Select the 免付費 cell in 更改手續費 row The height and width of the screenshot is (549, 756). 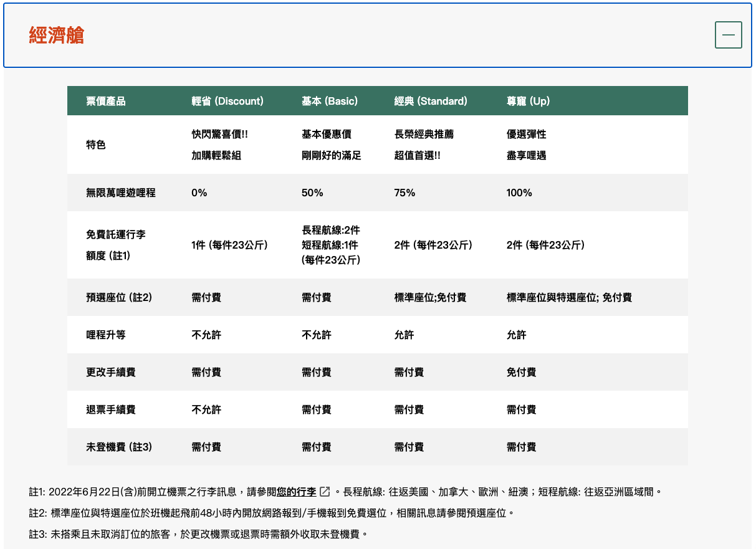coord(522,372)
